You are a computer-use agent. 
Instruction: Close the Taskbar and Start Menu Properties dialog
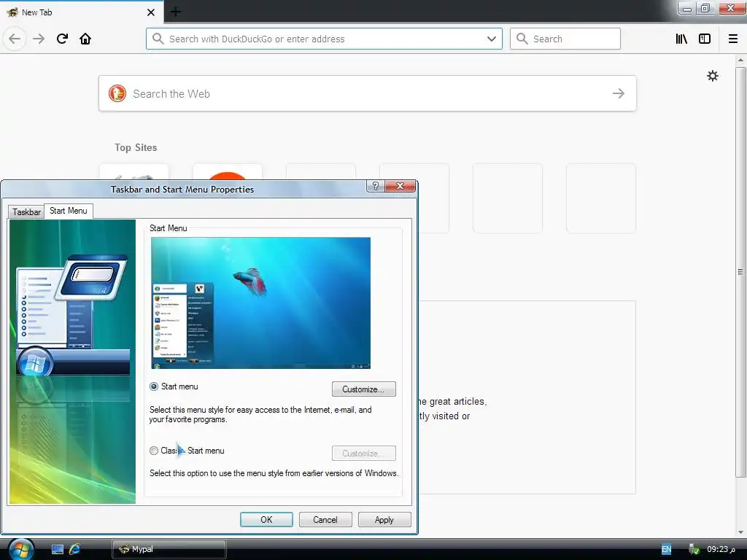pyautogui.click(x=400, y=186)
